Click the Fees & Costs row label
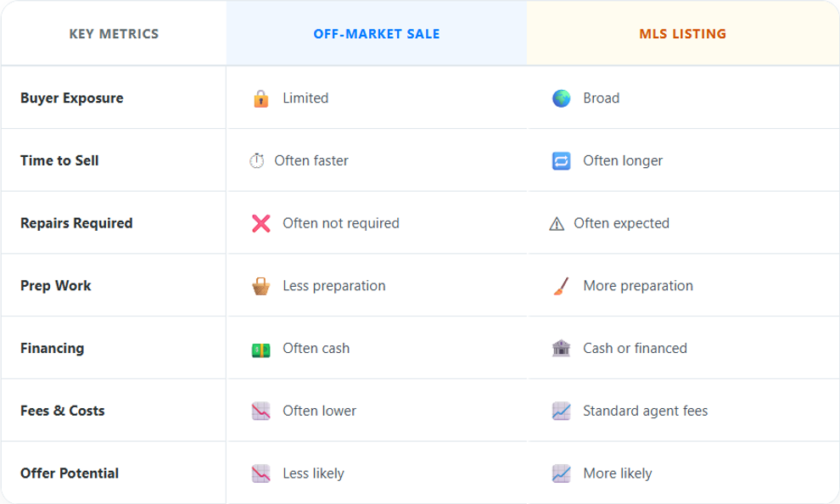 [x=62, y=411]
